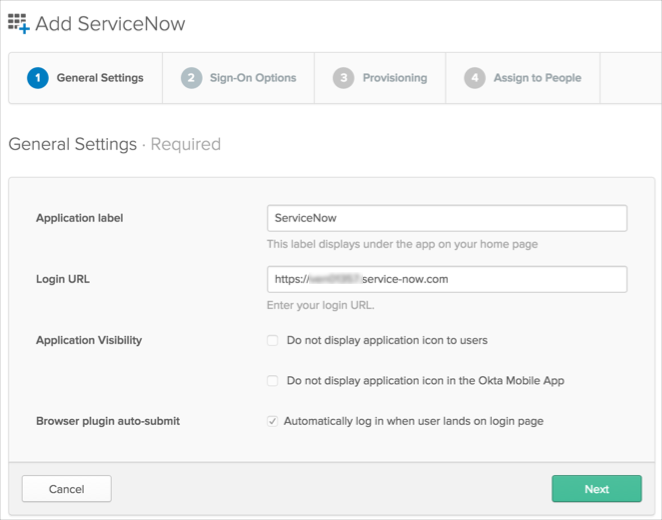662x520 pixels.
Task: Click the Add ServiceNow app icon
Action: point(18,24)
